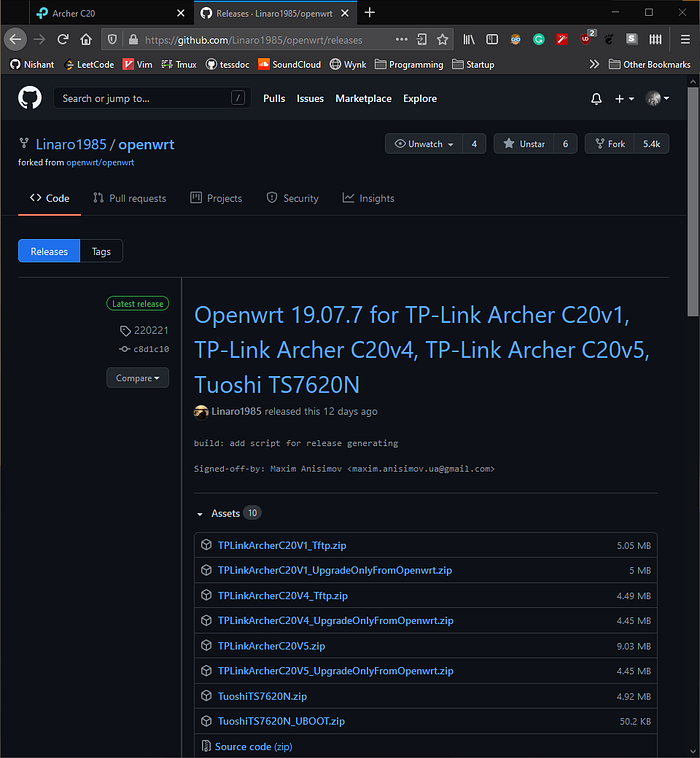Click the S extension icon
The height and width of the screenshot is (758, 700).
point(632,39)
